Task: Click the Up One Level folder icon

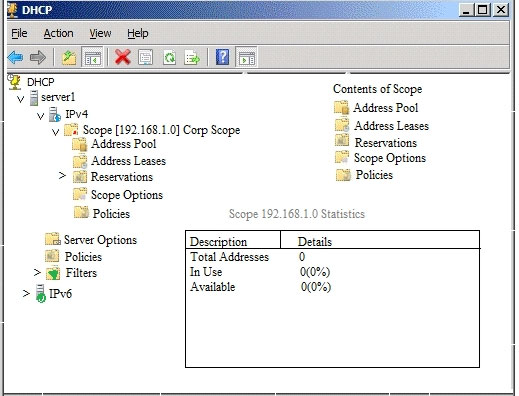Action: [69, 57]
